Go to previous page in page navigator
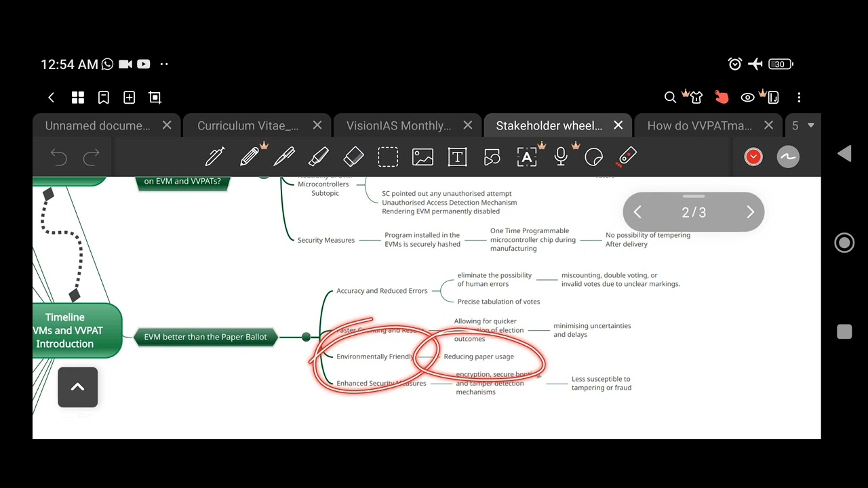Viewport: 868px width, 488px height. 637,212
